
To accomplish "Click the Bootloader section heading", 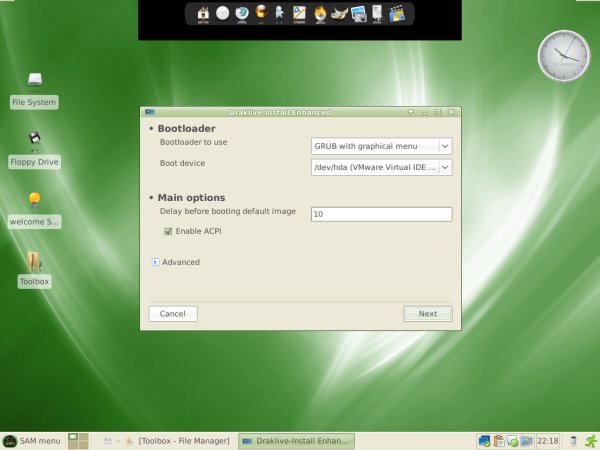I will click(186, 129).
